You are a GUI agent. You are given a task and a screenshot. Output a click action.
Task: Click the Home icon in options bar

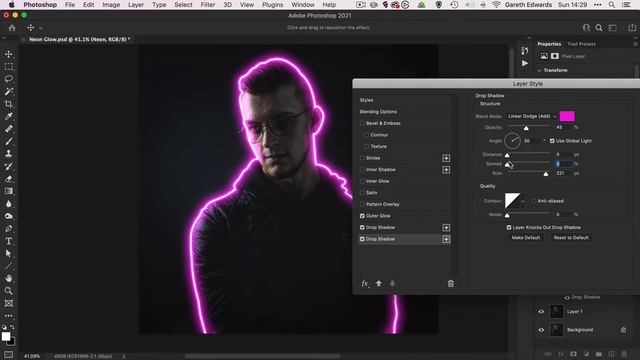12,28
